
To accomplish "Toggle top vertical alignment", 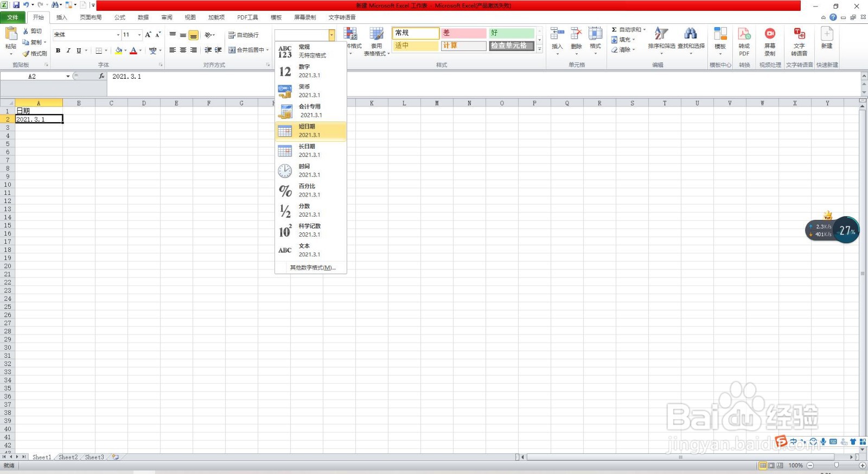I will tap(173, 35).
